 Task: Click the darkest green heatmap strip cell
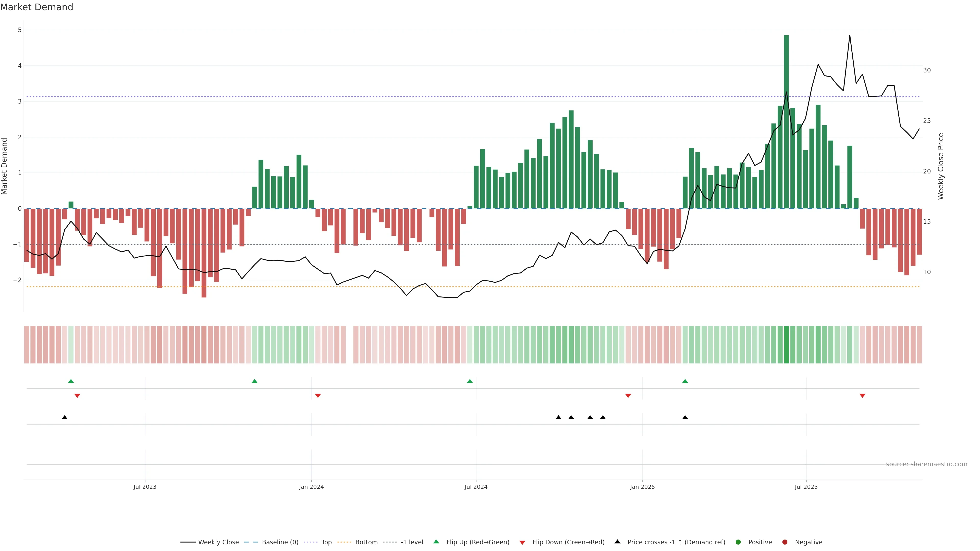point(786,345)
